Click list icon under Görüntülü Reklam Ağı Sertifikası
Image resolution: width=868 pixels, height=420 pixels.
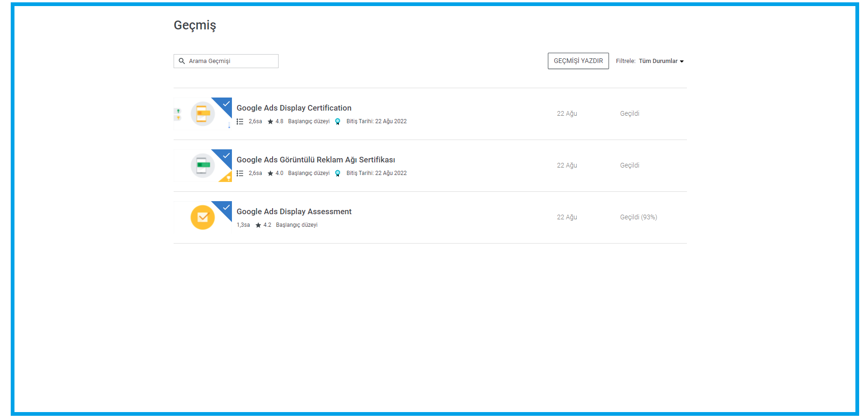[240, 173]
